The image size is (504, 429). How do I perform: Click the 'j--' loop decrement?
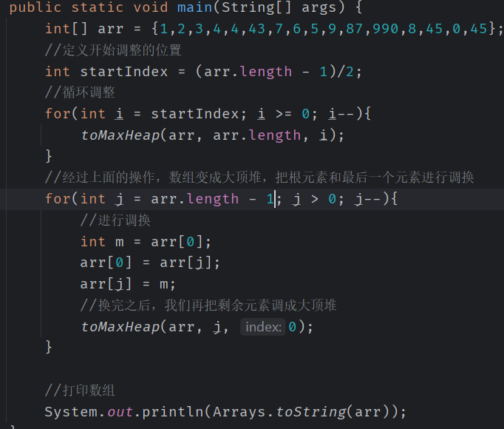368,199
